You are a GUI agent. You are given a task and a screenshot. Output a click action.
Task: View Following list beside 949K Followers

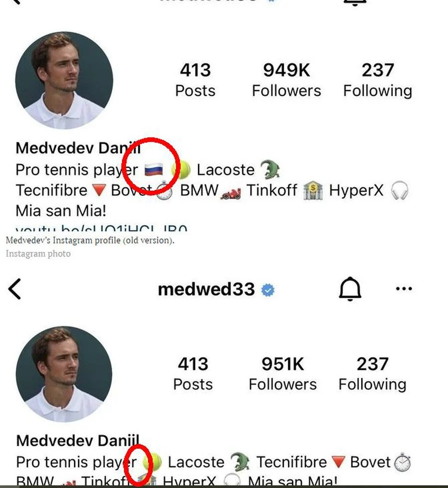(378, 80)
